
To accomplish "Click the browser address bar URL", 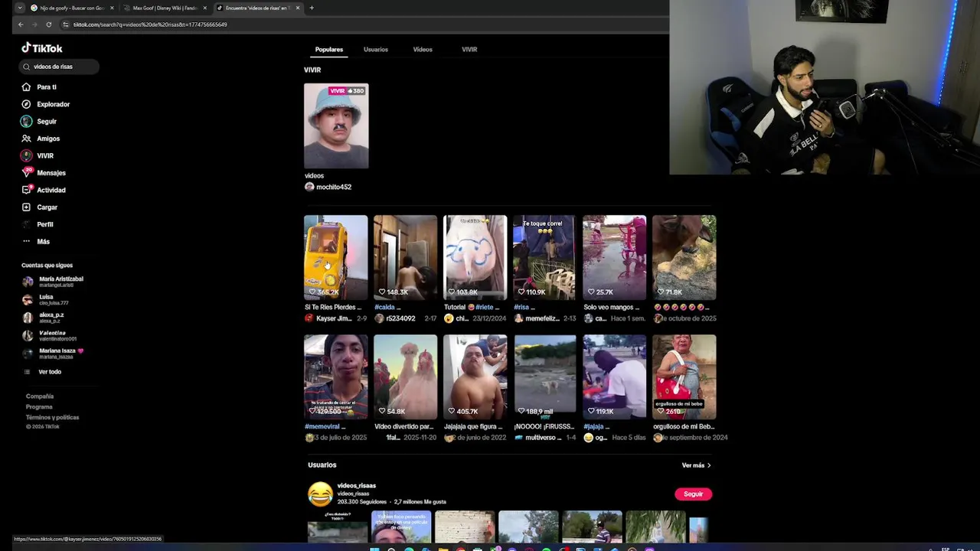I will pos(150,24).
